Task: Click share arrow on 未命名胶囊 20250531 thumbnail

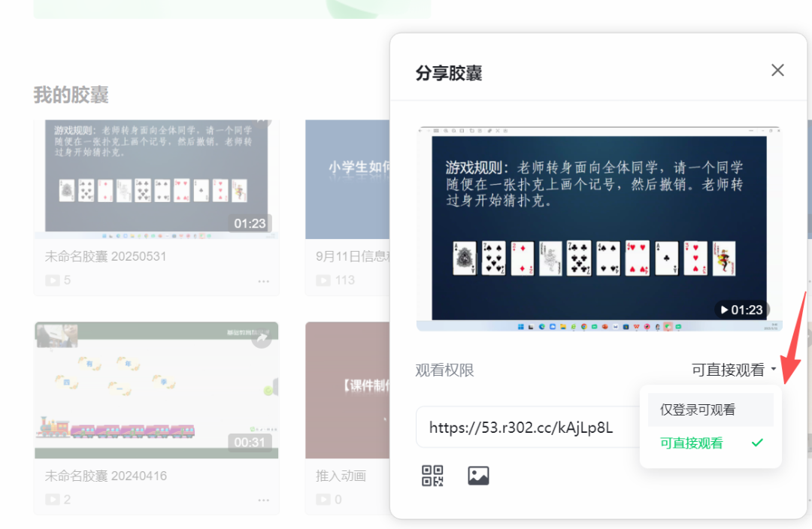Action: [x=262, y=121]
